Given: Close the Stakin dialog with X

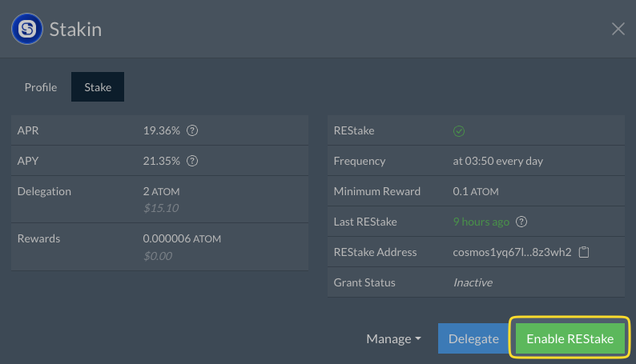Looking at the screenshot, I should coord(618,29).
